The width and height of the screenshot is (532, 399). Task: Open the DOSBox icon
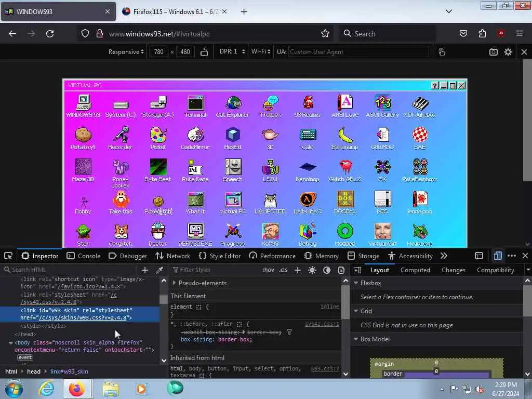(x=345, y=203)
